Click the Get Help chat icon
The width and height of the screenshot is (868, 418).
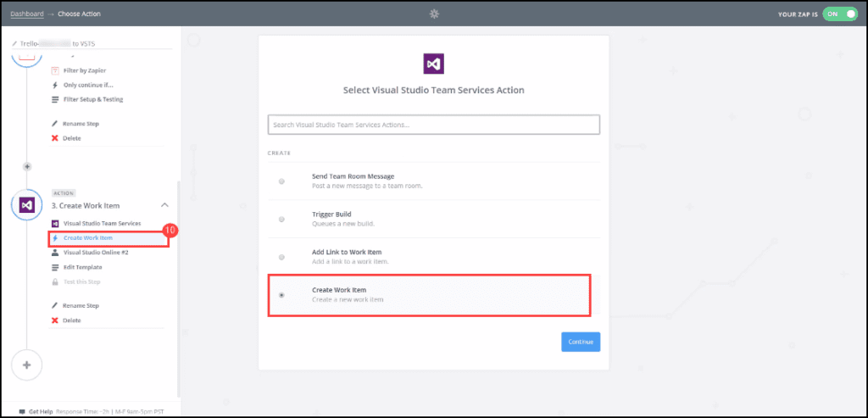pyautogui.click(x=22, y=411)
